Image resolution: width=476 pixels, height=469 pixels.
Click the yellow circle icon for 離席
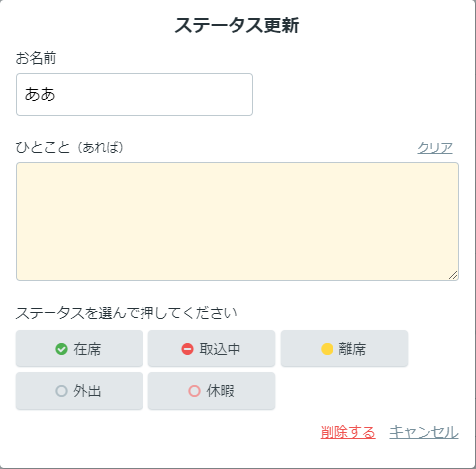[x=327, y=349]
